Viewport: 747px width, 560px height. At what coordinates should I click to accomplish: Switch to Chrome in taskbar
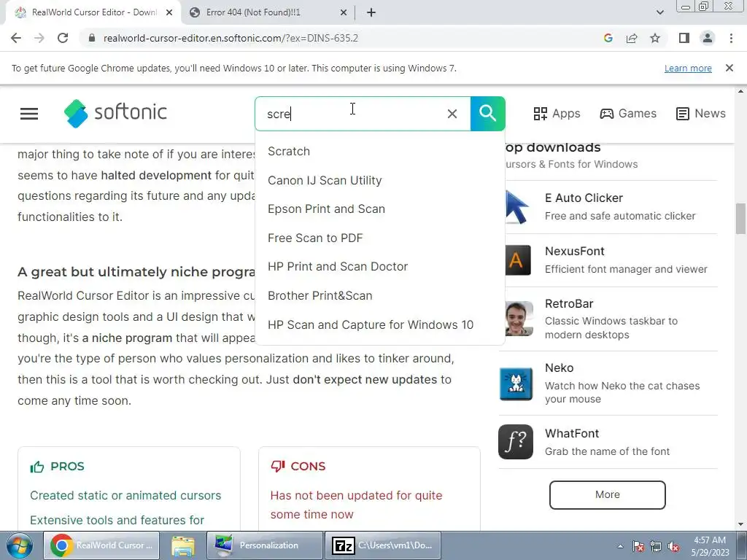(x=101, y=545)
